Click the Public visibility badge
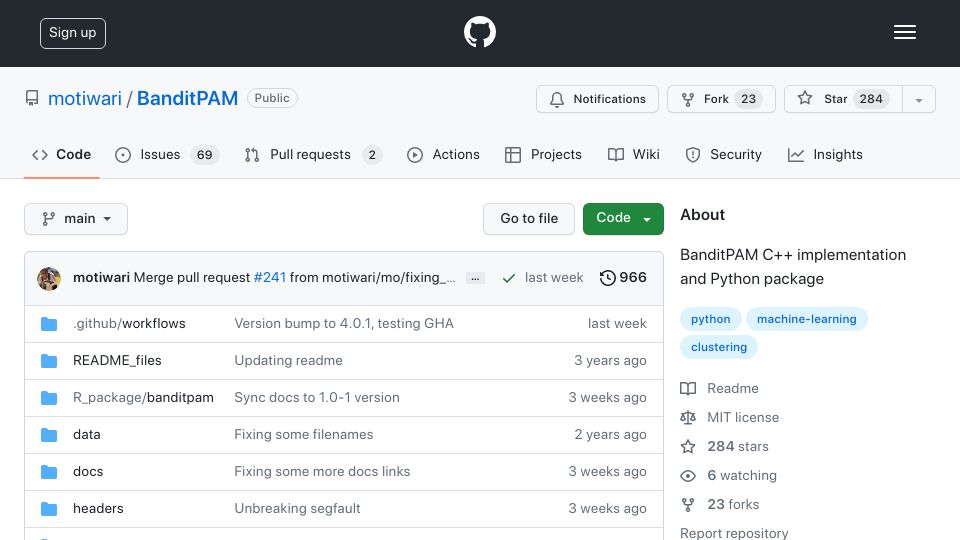Image resolution: width=960 pixels, height=540 pixels. pos(272,98)
